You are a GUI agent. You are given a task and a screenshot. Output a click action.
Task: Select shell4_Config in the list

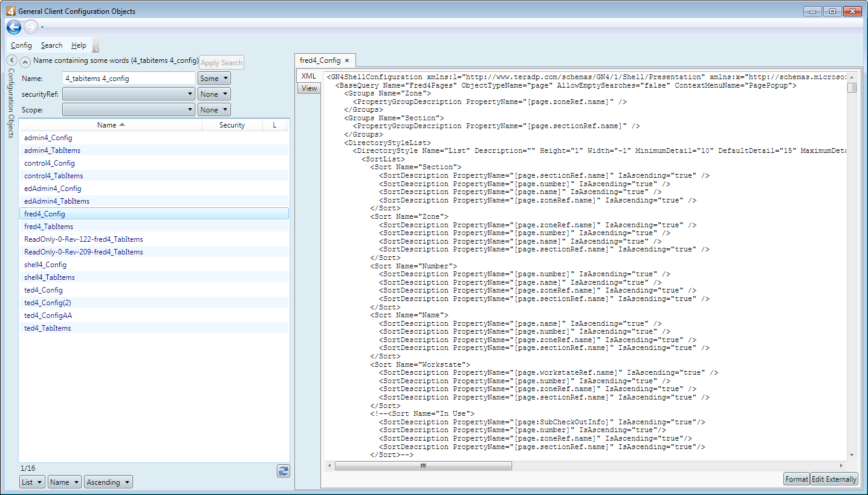154,265
